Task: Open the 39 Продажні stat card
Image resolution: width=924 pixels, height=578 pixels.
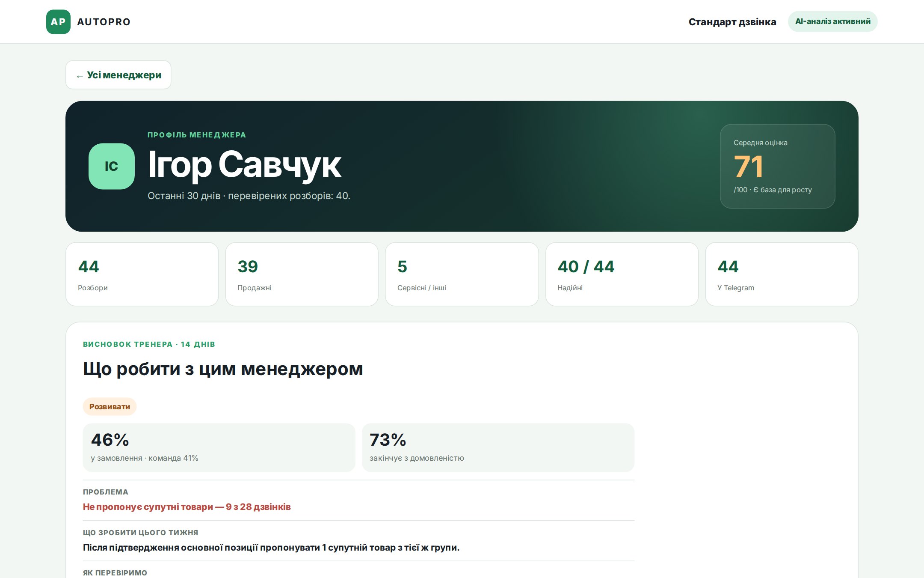Action: [302, 274]
